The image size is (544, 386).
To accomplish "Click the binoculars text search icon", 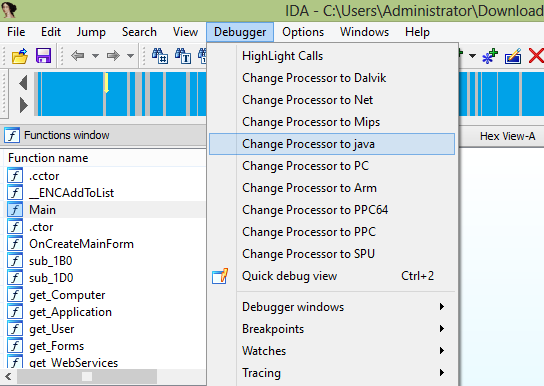I will [182, 55].
